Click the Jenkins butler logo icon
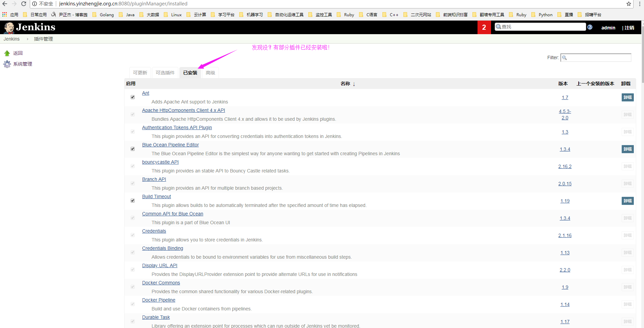 pyautogui.click(x=9, y=28)
